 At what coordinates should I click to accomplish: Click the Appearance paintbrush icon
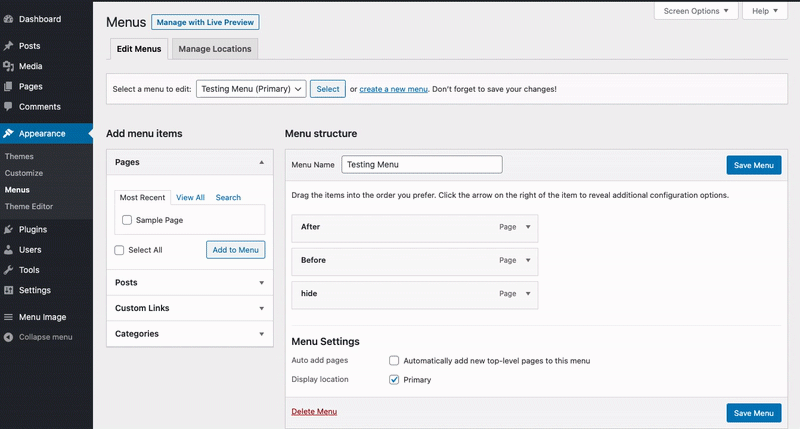point(8,134)
